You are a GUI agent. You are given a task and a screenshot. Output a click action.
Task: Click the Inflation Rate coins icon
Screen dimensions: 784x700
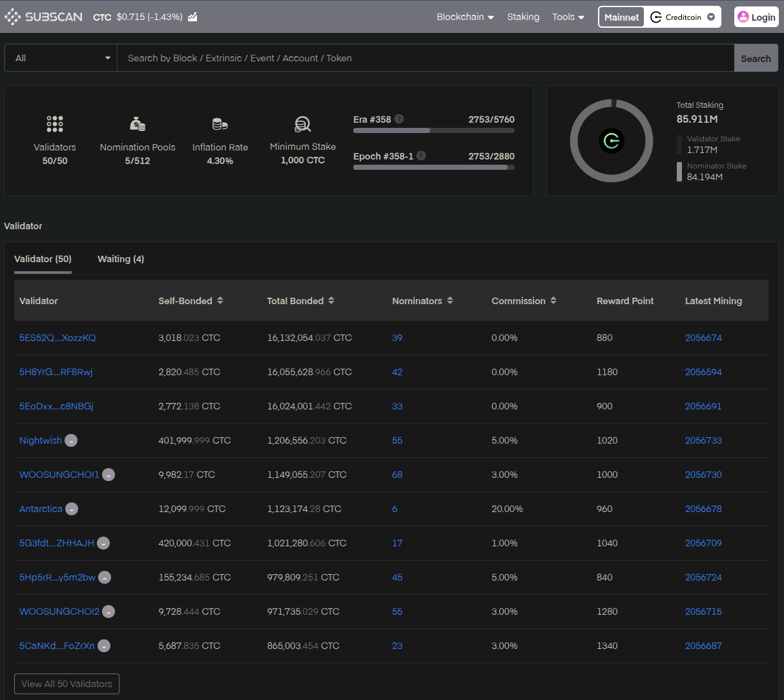click(x=220, y=124)
